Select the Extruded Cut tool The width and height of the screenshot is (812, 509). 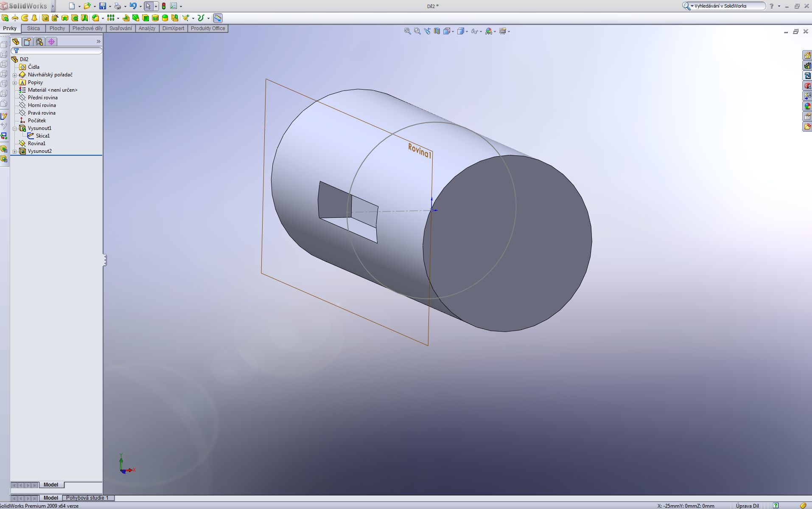[x=45, y=18]
